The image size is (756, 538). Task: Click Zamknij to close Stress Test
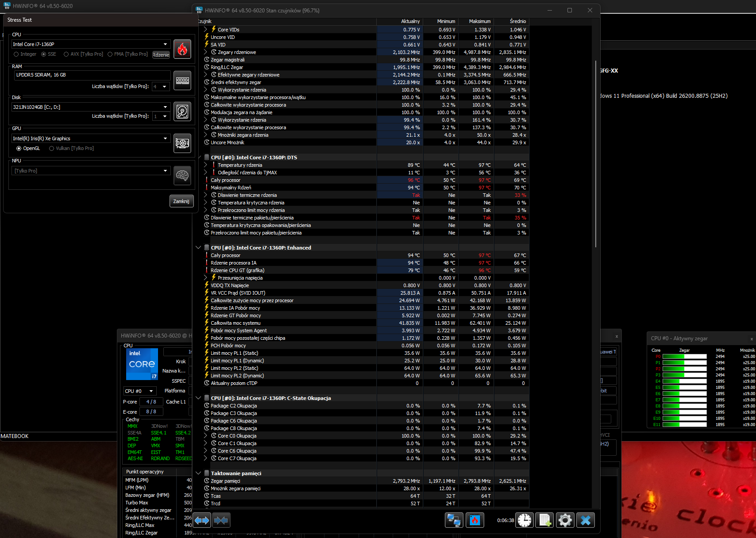pyautogui.click(x=181, y=201)
